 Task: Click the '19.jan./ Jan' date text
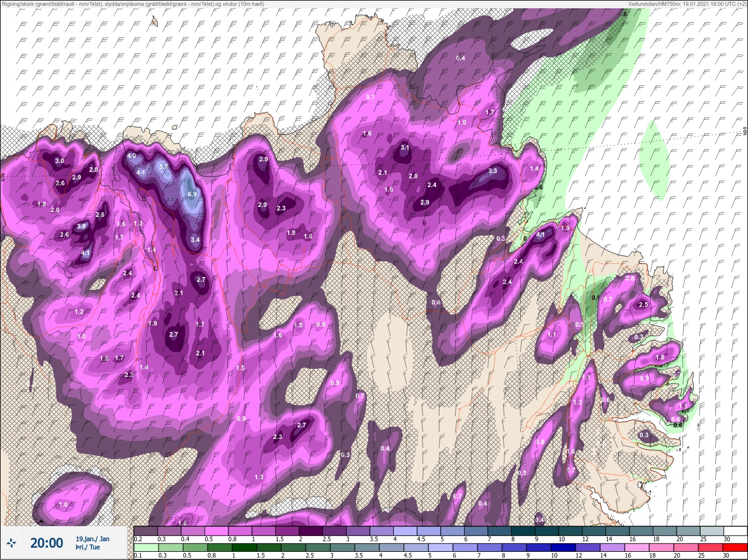pos(92,539)
